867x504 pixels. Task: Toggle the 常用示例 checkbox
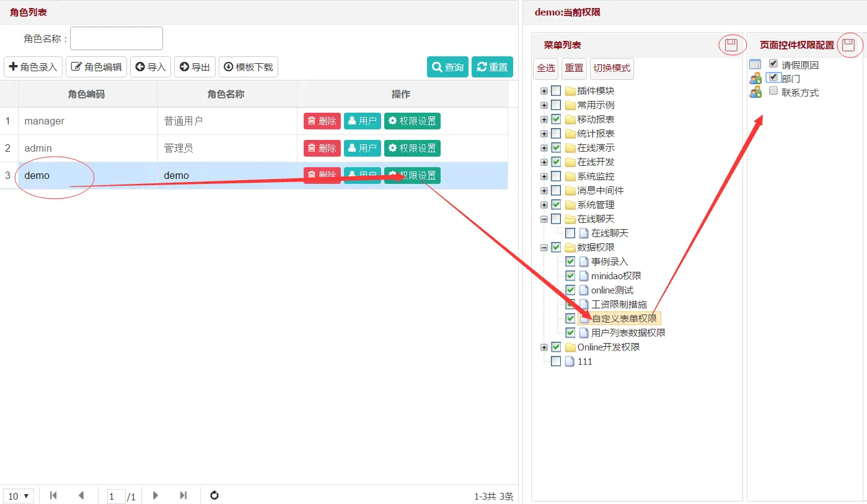point(556,105)
